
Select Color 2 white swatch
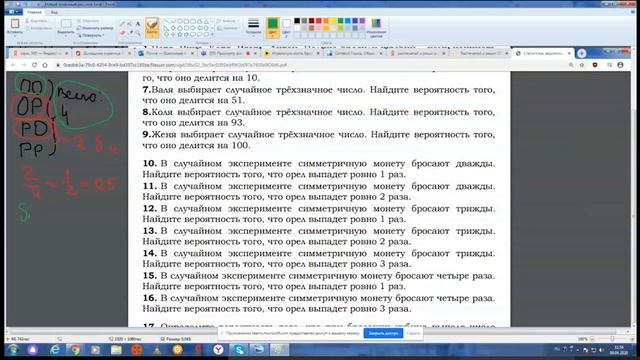[x=287, y=27]
